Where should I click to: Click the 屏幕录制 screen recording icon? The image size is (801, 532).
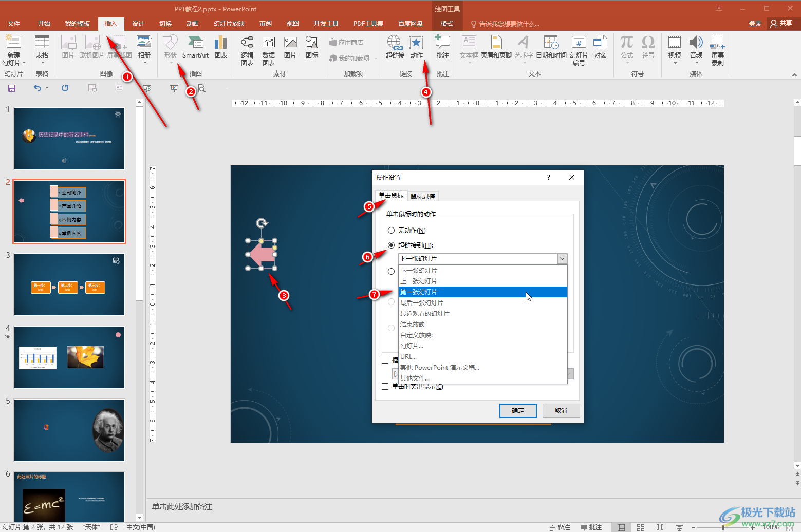click(x=718, y=50)
